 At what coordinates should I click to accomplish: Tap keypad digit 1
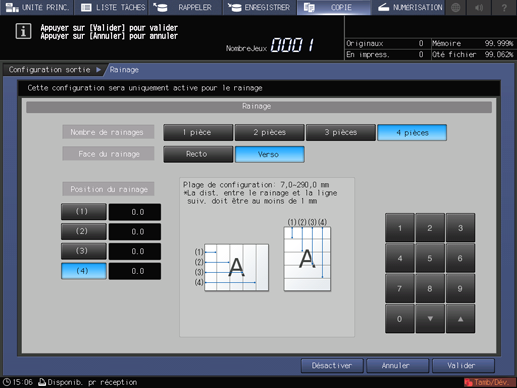coord(400,228)
